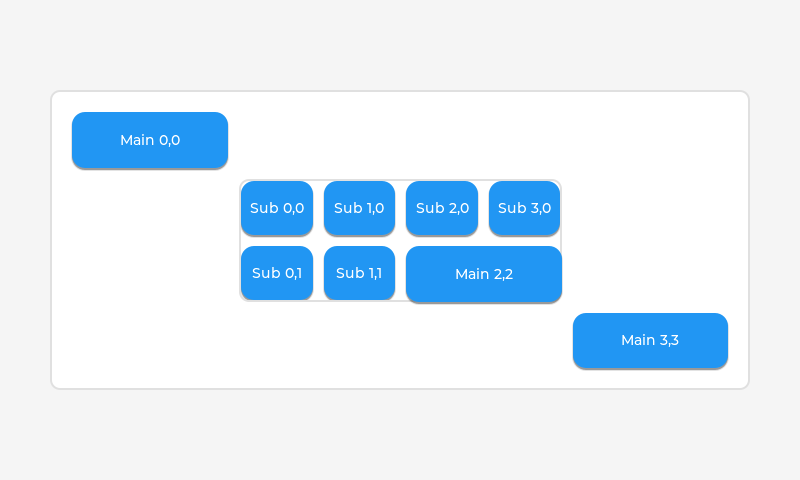The width and height of the screenshot is (800, 480).
Task: Click blank panel space right of Sub 3,0
Action: (x=650, y=208)
